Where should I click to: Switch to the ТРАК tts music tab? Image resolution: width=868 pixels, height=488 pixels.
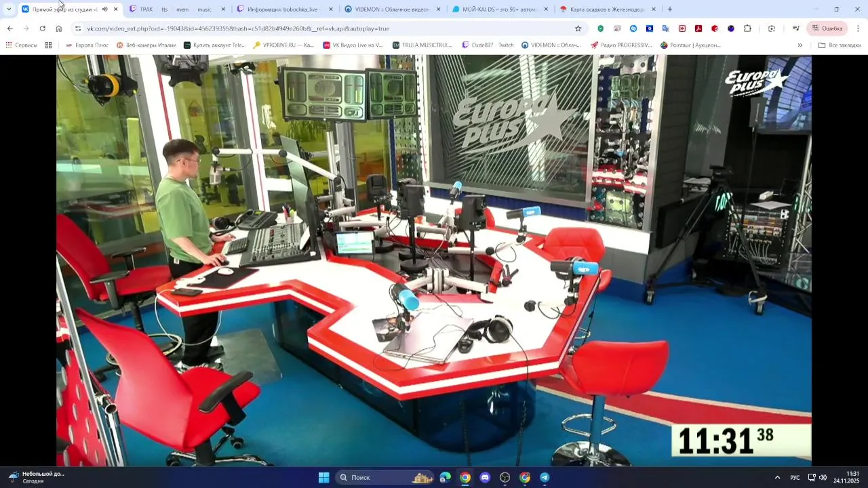pos(176,9)
